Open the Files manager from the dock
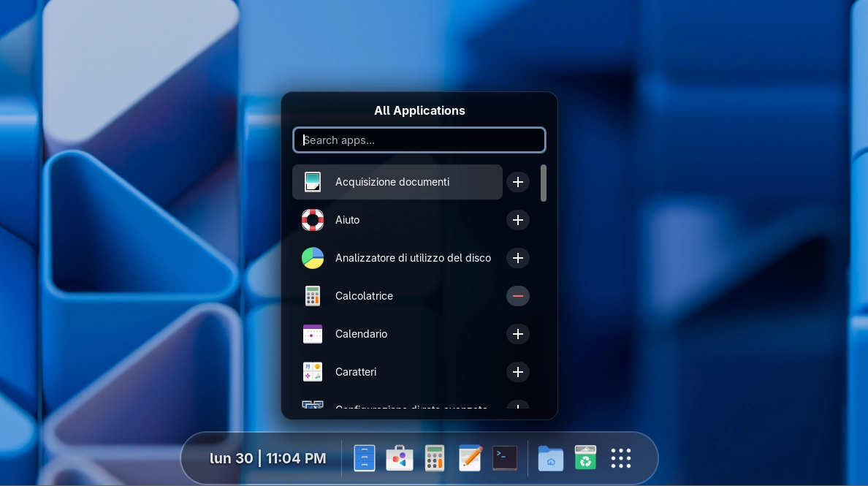Image resolution: width=868 pixels, height=486 pixels. click(x=365, y=458)
